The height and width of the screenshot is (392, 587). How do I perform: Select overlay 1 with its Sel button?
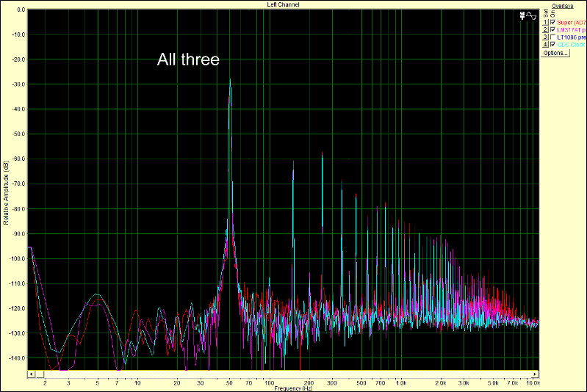point(545,23)
